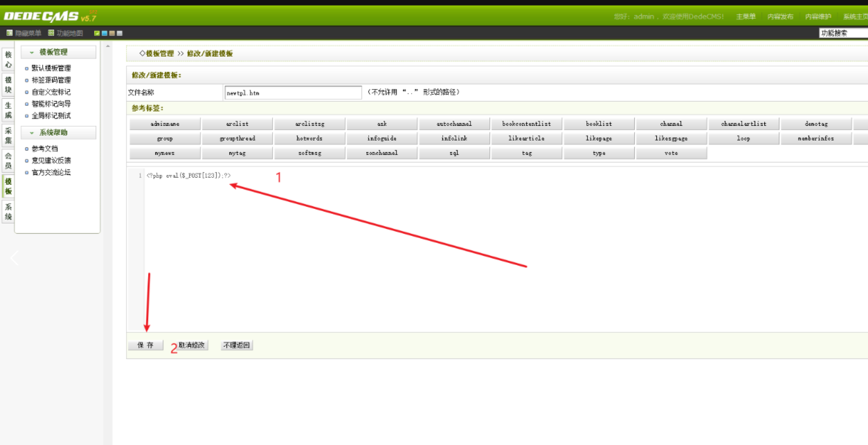
Task: Open 系统主页 in top navigation
Action: pos(855,17)
